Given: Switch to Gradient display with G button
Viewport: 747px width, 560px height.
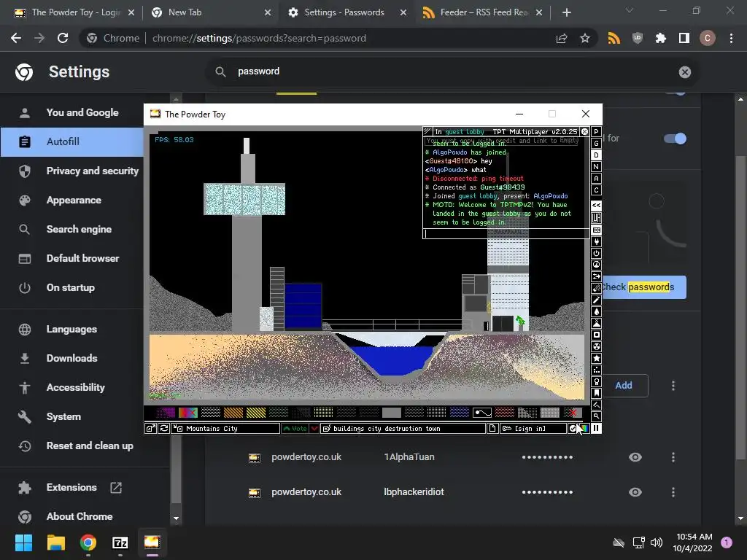Looking at the screenshot, I should coord(596,144).
